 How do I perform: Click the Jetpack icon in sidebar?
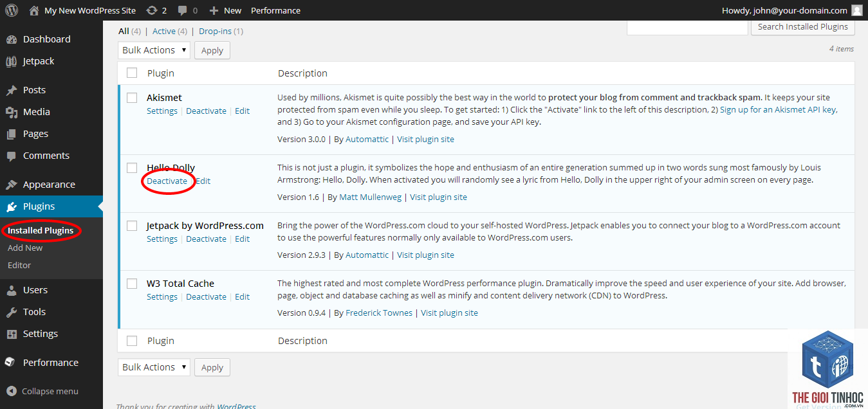point(12,61)
